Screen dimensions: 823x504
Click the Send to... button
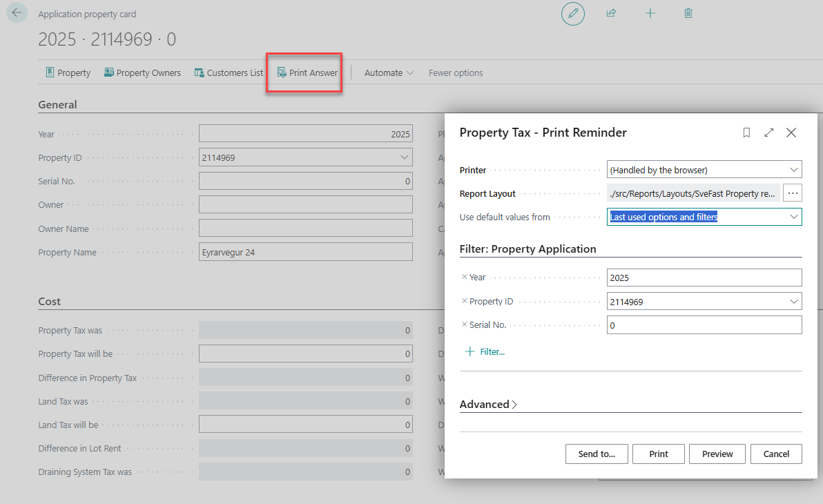(x=597, y=454)
